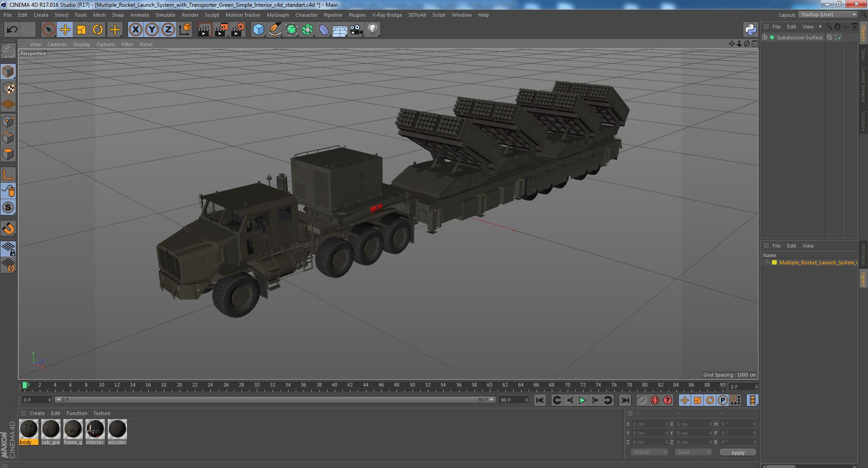Toggle position keyframe recording icon

click(x=684, y=400)
